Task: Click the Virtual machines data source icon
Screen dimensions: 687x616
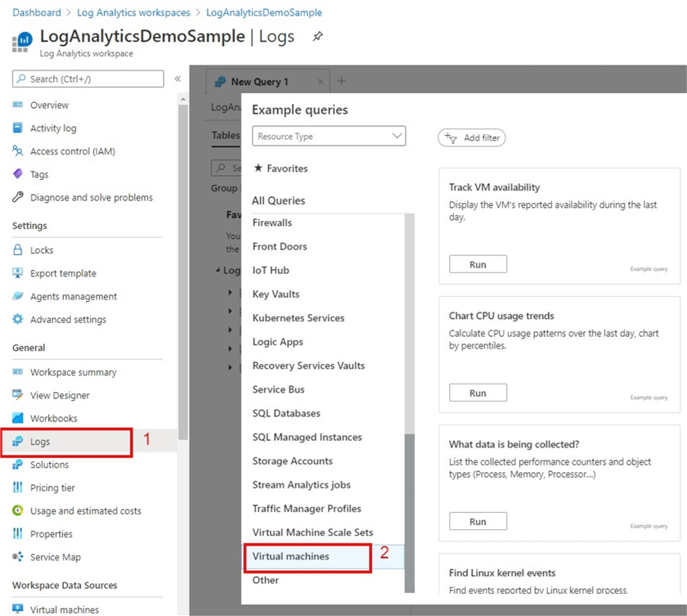Action: pos(17,609)
